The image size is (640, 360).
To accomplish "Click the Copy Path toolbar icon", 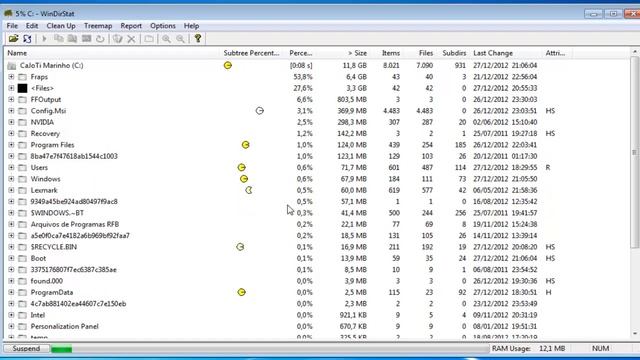I will click(x=59, y=39).
